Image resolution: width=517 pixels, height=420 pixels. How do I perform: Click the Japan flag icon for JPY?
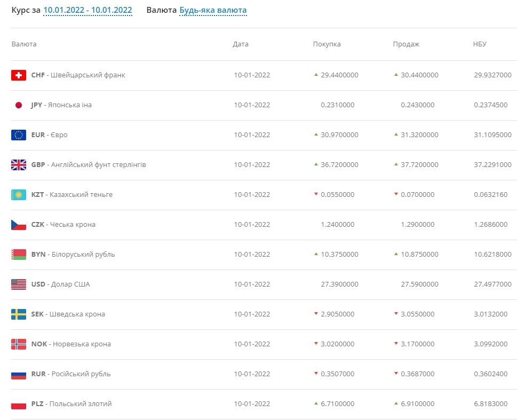[x=19, y=105]
